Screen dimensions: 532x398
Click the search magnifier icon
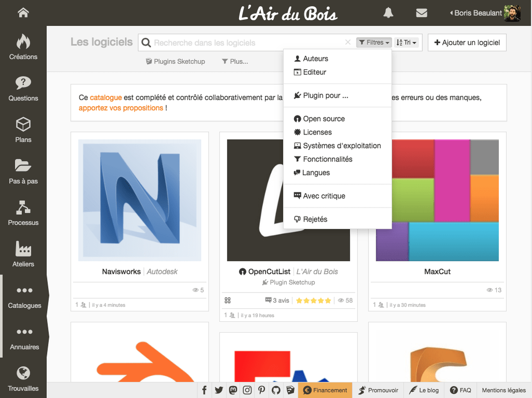[x=146, y=43]
